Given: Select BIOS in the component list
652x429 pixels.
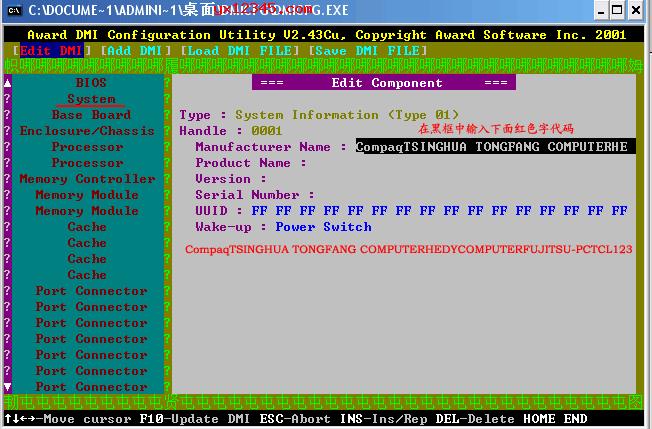Looking at the screenshot, I should (91, 82).
